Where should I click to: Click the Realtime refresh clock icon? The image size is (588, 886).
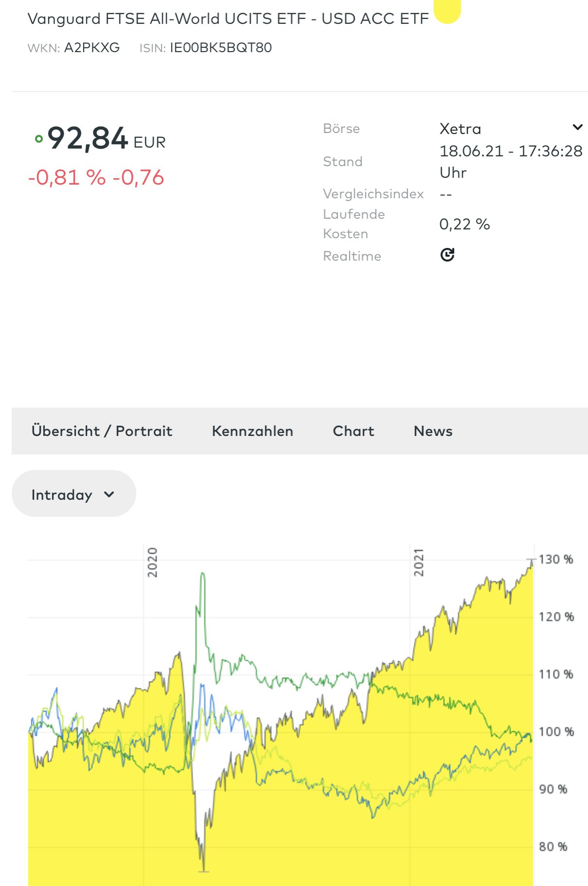point(447,255)
